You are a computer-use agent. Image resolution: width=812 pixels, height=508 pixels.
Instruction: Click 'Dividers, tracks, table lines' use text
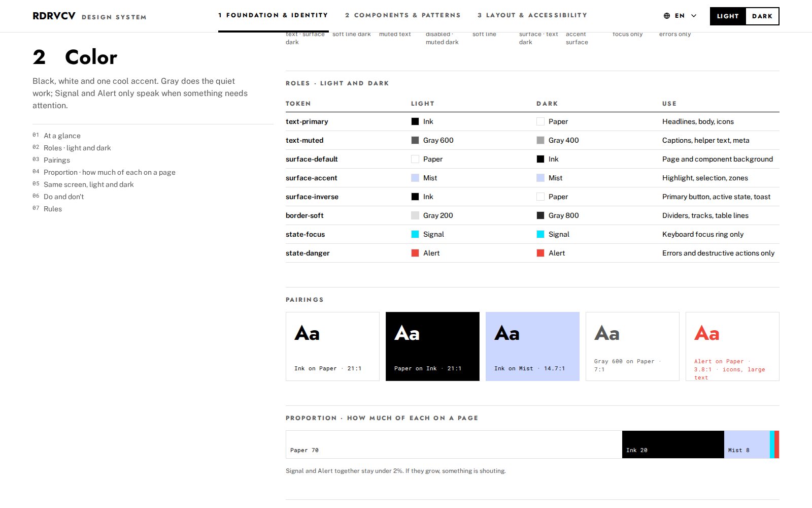(x=705, y=215)
